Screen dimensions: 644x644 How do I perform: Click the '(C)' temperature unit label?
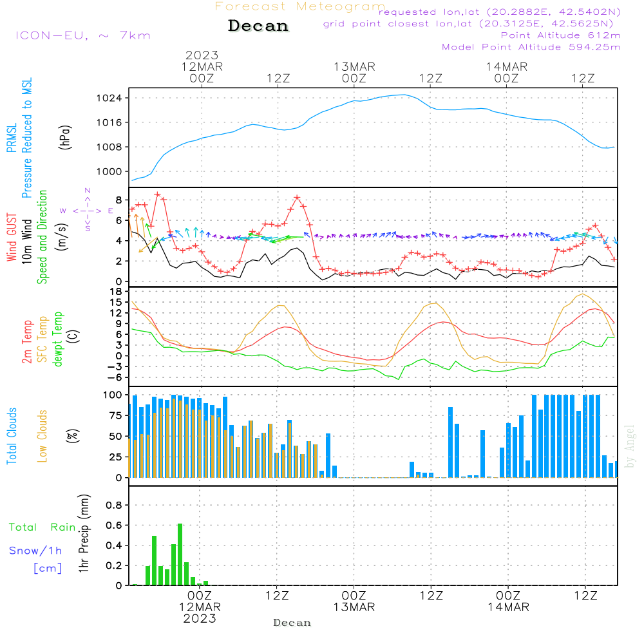pos(73,337)
